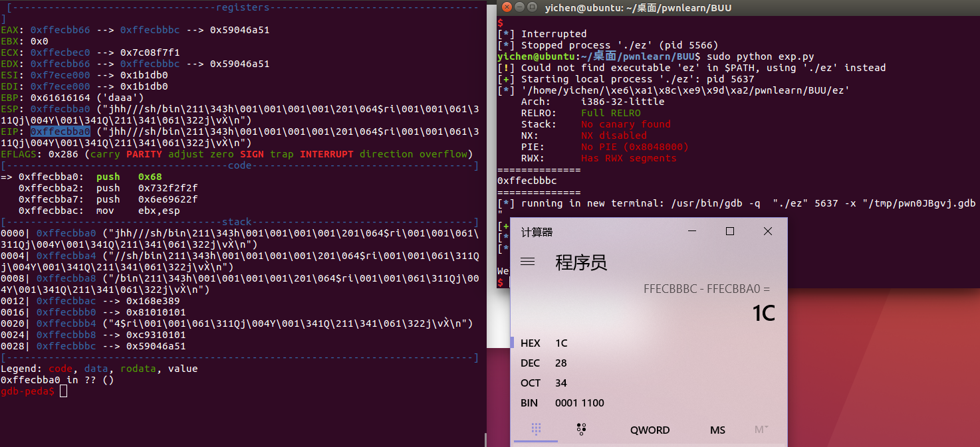Click 0xffecbbbc between the separator lines in right terminal

click(x=527, y=181)
